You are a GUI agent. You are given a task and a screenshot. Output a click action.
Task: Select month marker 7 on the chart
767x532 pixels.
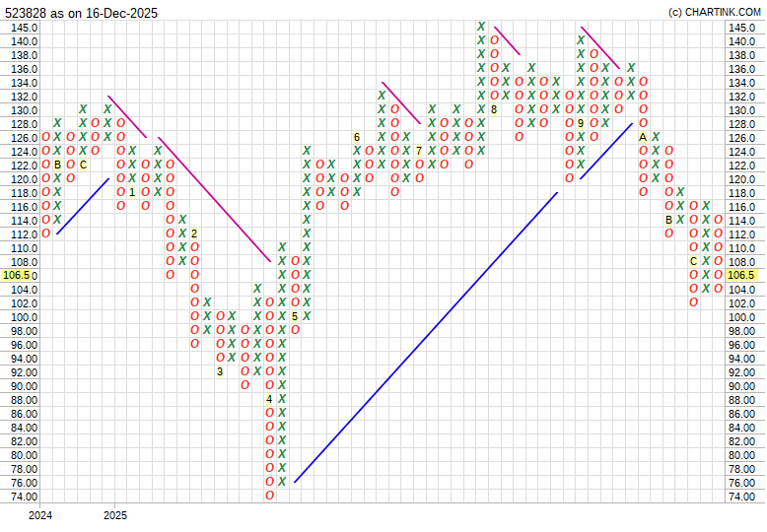[x=419, y=151]
